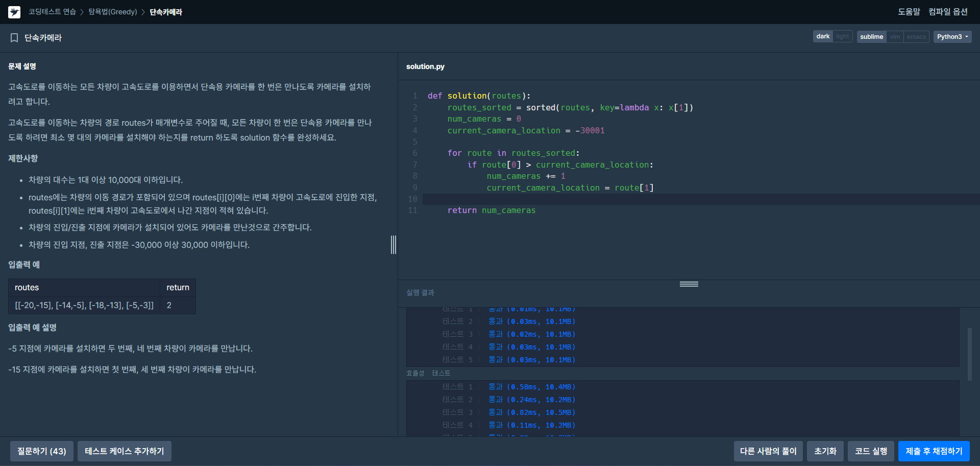Click 'current_camera_location = -30001' line
980x466 pixels.
[x=526, y=131]
